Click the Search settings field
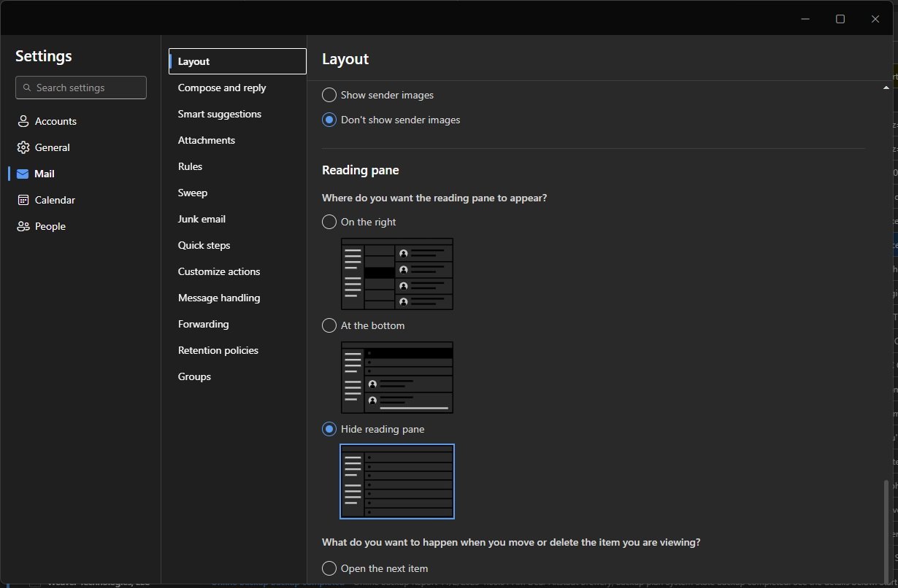This screenshot has width=898, height=588. point(81,88)
